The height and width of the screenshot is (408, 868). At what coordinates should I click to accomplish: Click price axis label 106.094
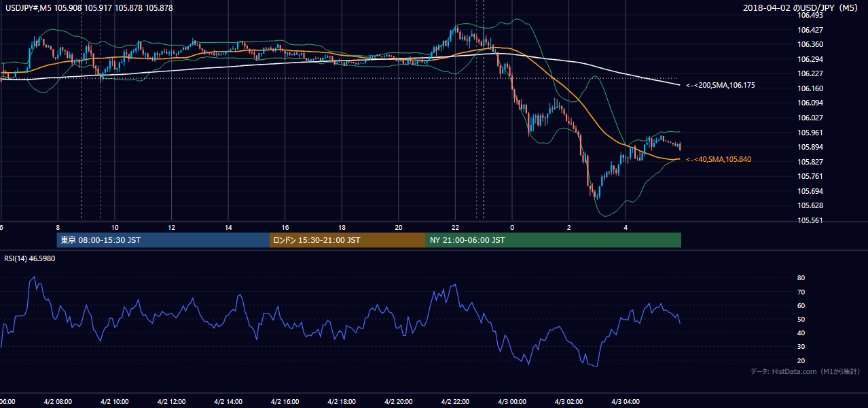pos(809,103)
